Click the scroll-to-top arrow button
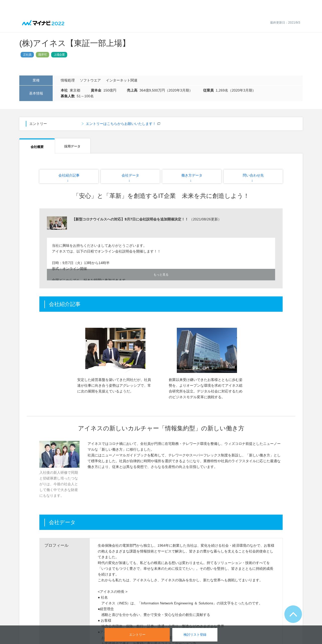 point(293,614)
